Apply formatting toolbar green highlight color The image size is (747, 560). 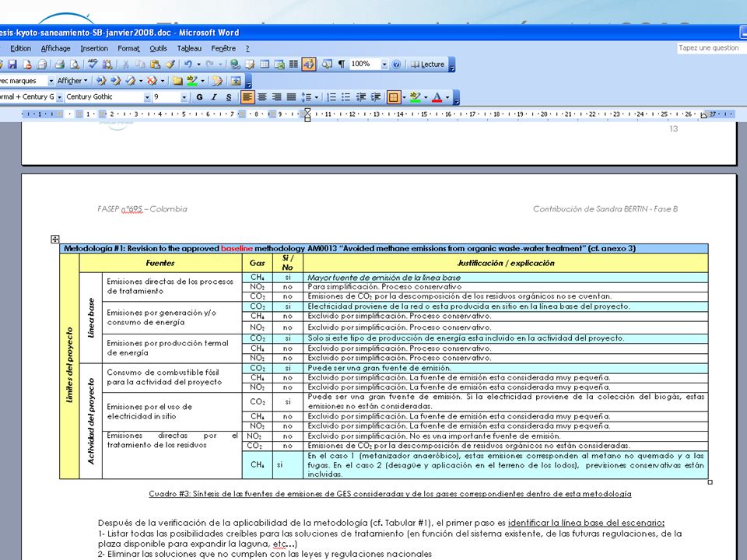[415, 97]
